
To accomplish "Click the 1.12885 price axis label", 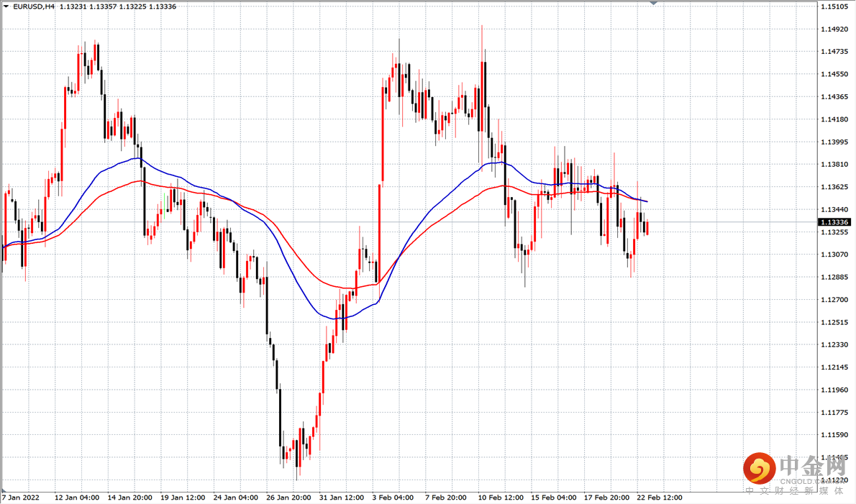I will pyautogui.click(x=834, y=277).
